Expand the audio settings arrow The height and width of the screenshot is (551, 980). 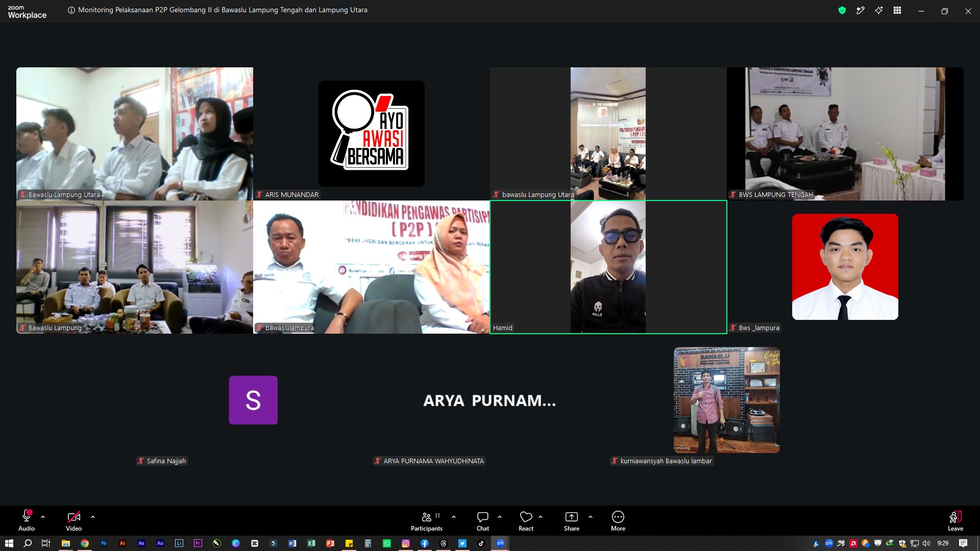coord(43,517)
